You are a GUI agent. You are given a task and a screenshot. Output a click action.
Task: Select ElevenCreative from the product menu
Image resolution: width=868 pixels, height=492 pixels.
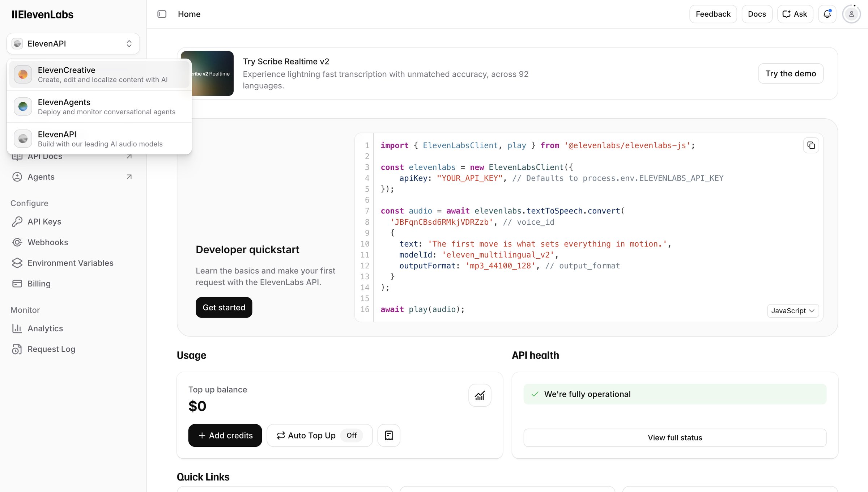tap(99, 75)
